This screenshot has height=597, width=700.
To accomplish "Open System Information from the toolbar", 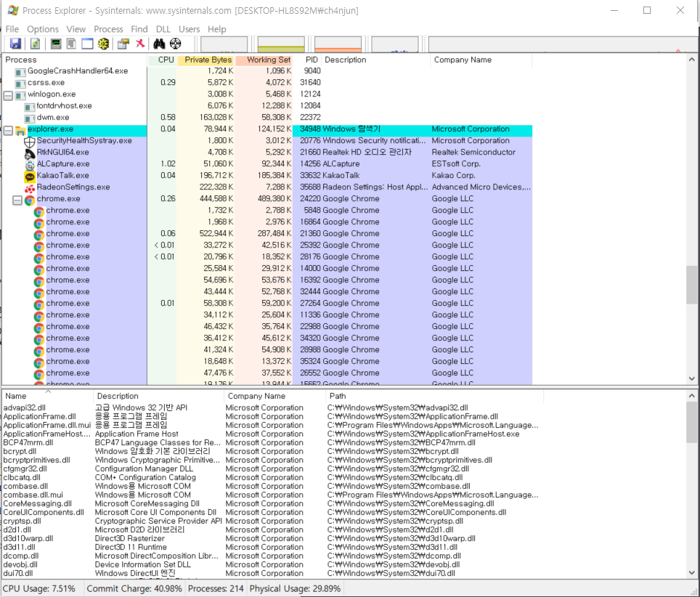I will click(x=56, y=44).
